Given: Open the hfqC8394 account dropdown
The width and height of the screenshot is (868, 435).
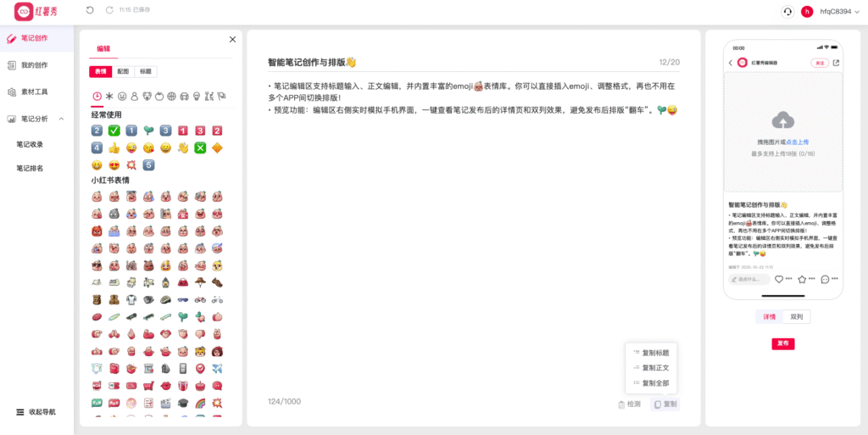Looking at the screenshot, I should pos(840,11).
